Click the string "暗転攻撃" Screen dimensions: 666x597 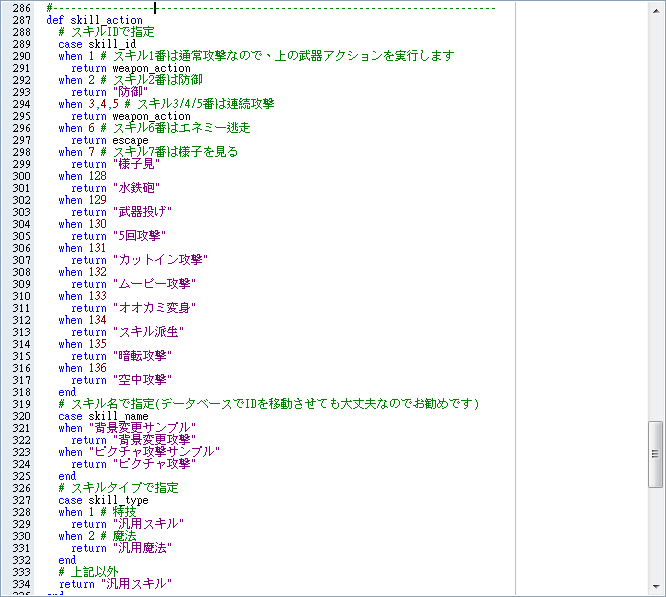(x=142, y=356)
